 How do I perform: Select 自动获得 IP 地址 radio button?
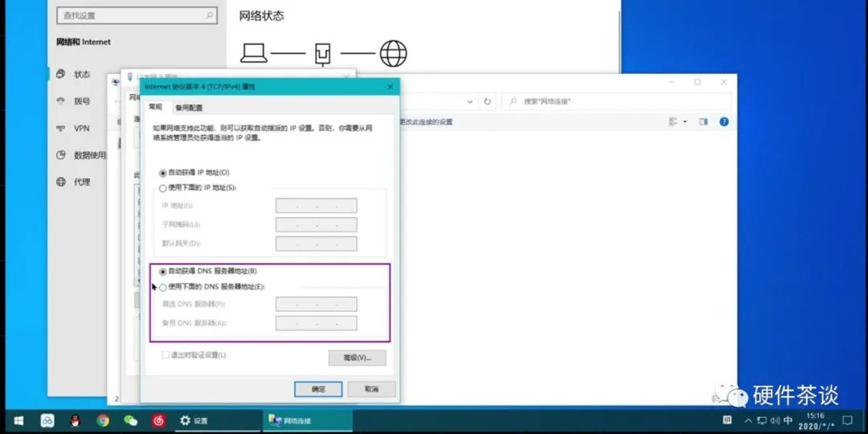[162, 174]
